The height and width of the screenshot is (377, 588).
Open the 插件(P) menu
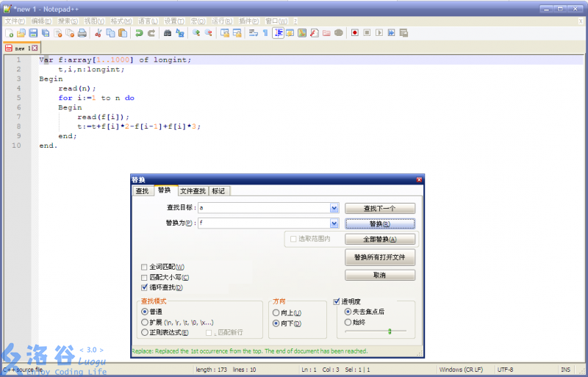(249, 21)
